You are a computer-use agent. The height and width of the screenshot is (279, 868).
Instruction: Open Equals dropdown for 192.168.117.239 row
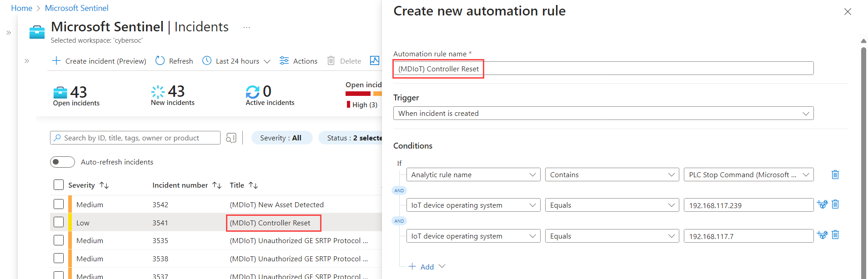(612, 205)
